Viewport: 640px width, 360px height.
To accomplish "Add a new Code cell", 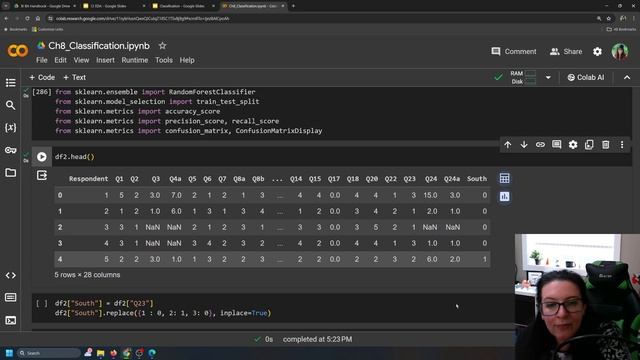I will tap(42, 77).
